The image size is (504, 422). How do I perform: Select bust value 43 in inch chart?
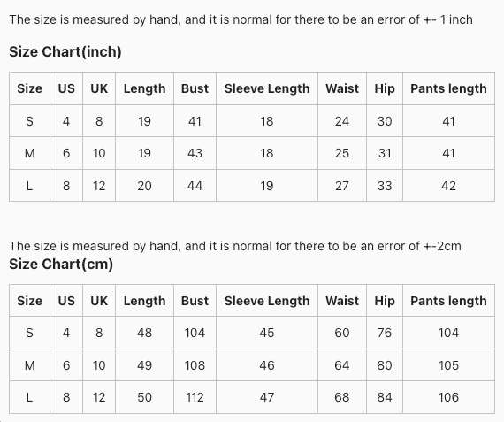tap(195, 153)
